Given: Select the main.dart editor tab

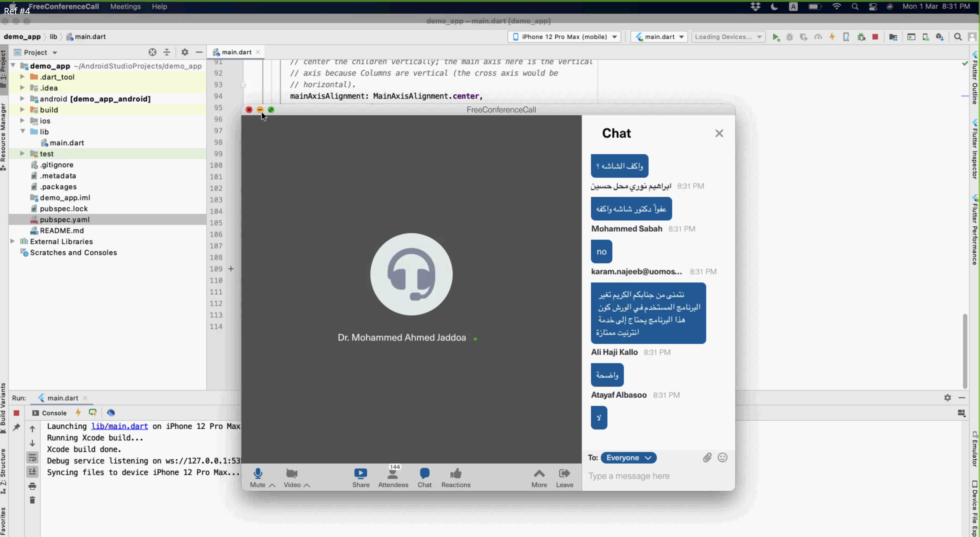Looking at the screenshot, I should coord(236,52).
